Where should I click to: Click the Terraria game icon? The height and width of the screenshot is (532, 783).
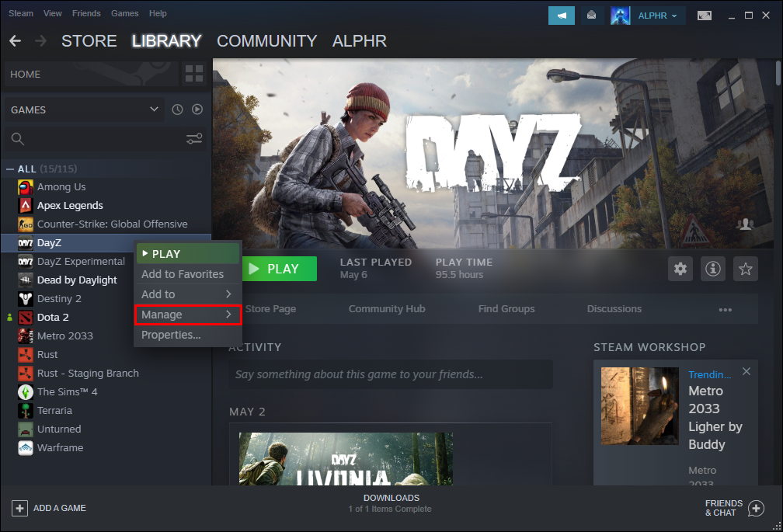[x=26, y=411]
